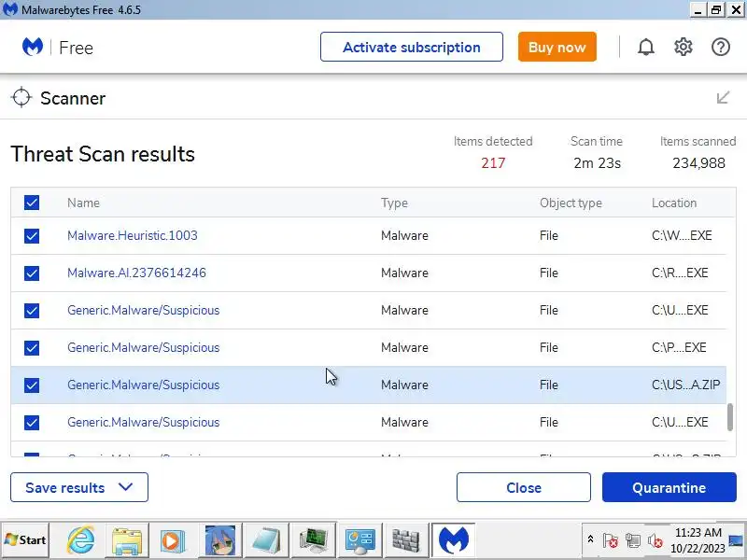Collapse the Scanner panel arrow
This screenshot has height=560, width=747.
click(723, 98)
